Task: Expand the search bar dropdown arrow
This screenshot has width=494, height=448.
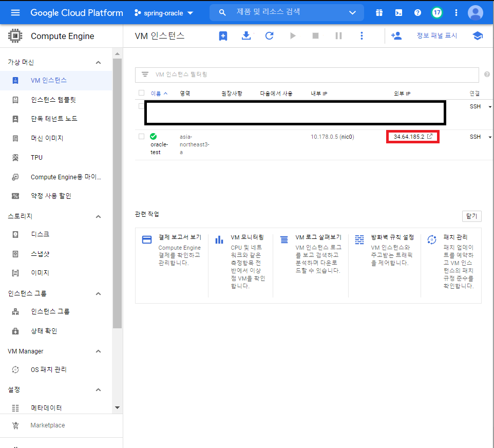Action: pyautogui.click(x=353, y=13)
